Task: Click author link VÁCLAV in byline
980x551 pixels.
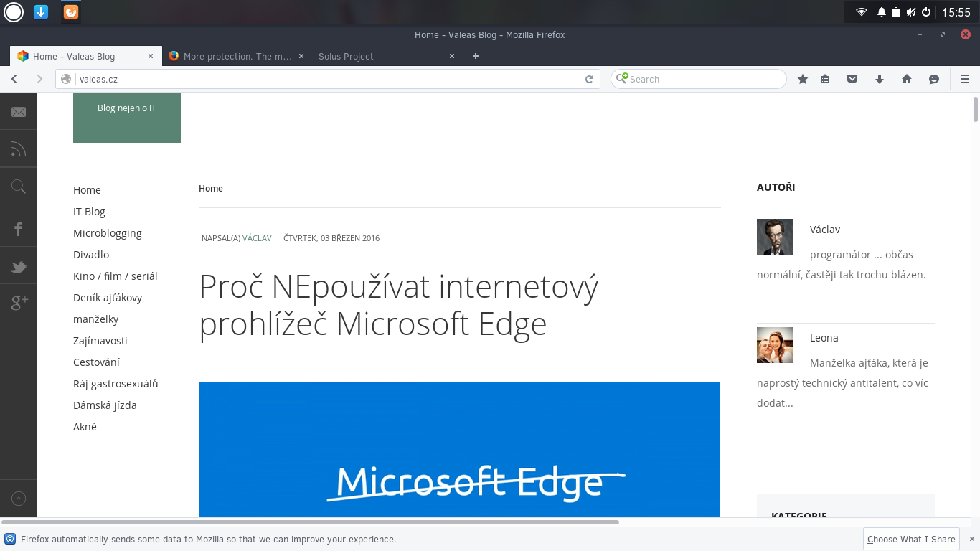Action: pyautogui.click(x=257, y=238)
